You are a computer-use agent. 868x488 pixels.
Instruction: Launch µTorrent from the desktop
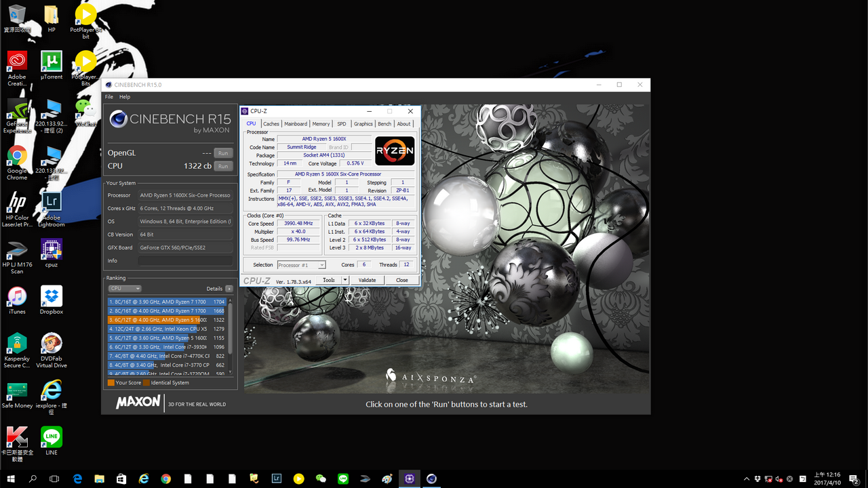pyautogui.click(x=52, y=65)
